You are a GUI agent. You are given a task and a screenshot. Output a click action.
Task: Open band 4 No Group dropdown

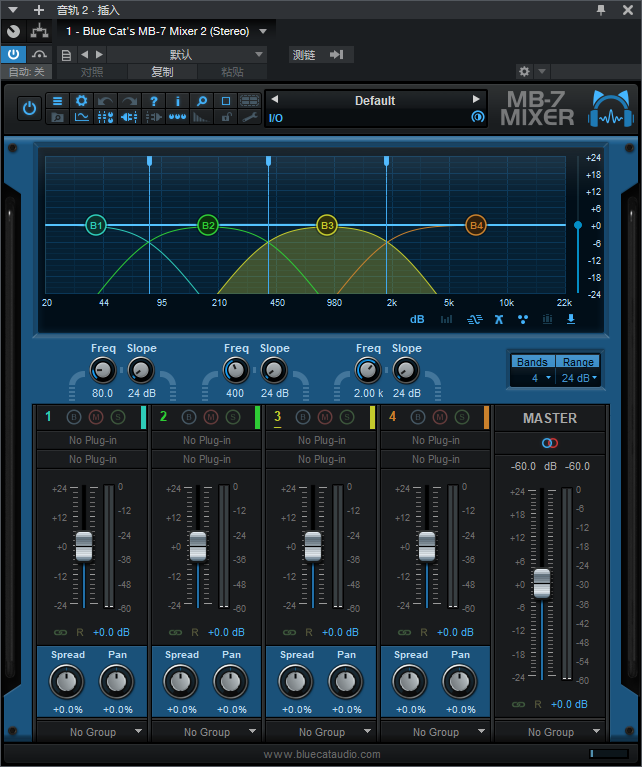[x=436, y=732]
